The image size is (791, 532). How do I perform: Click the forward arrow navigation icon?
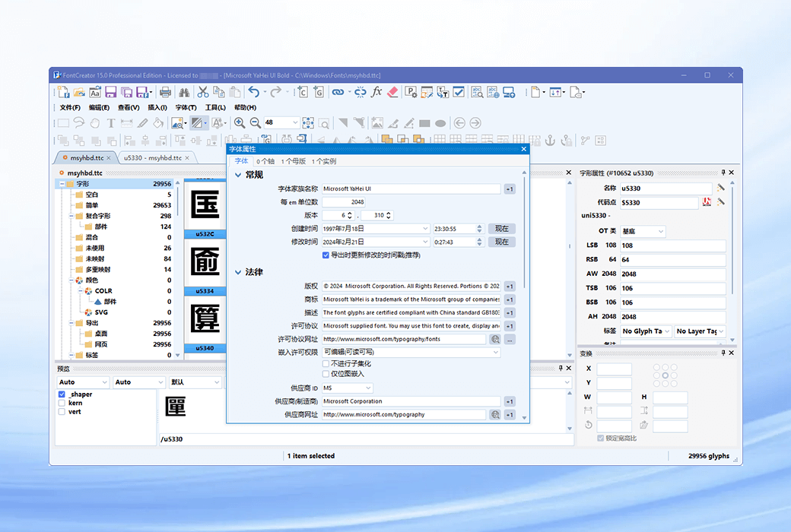475,122
